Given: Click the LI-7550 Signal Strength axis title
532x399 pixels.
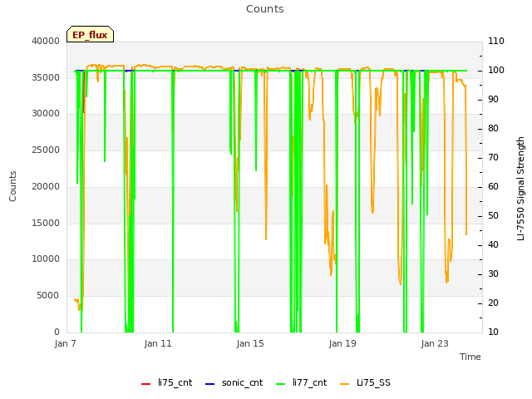Looking at the screenshot, I should pos(520,189).
